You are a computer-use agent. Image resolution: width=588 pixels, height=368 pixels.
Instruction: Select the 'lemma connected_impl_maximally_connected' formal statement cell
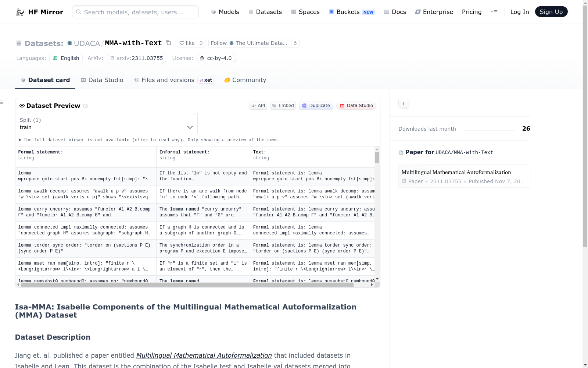tap(86, 230)
